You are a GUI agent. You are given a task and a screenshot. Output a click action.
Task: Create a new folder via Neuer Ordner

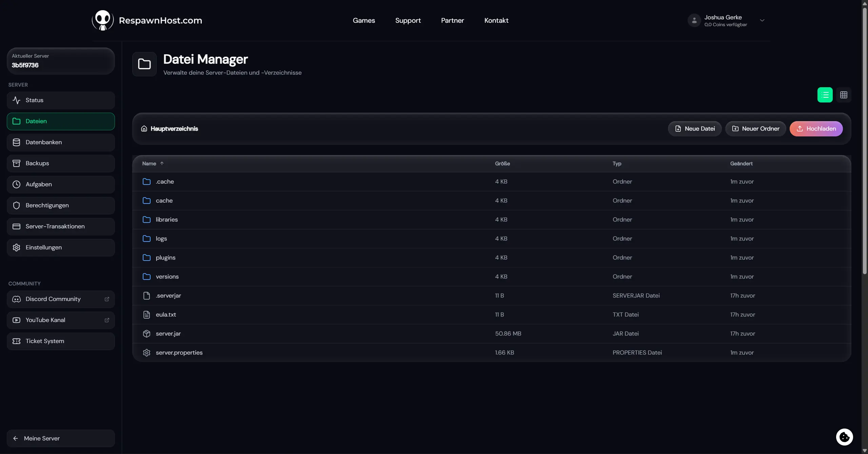(756, 129)
